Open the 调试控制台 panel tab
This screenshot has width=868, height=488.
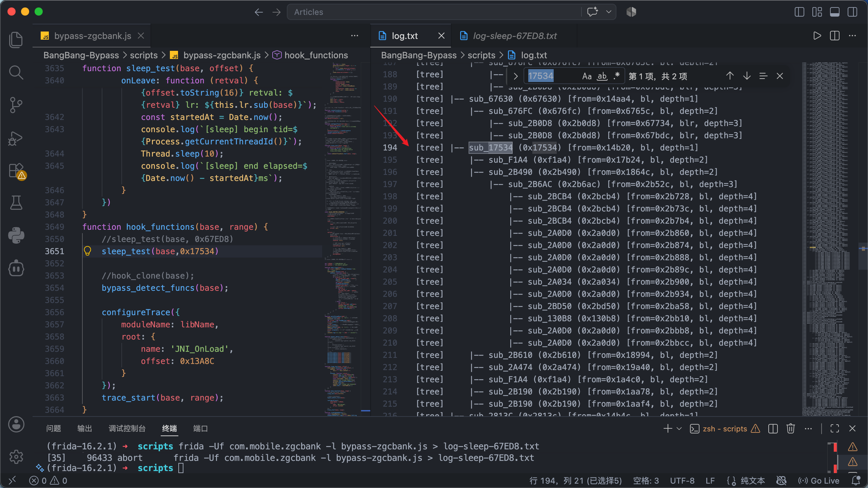pos(127,428)
